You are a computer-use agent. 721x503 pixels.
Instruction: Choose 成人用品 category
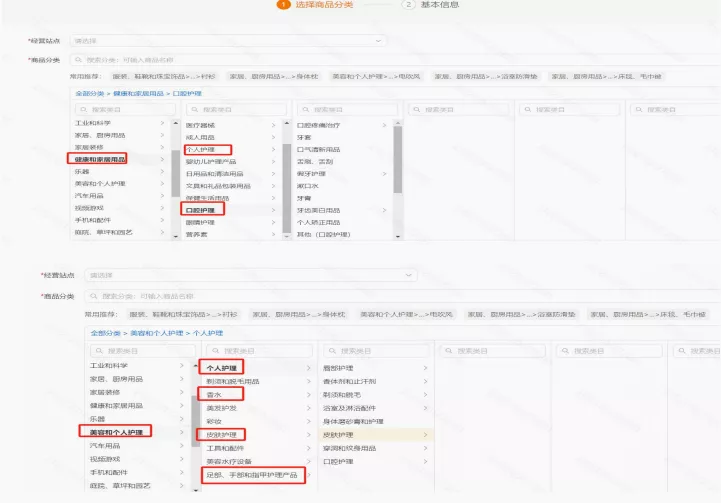pos(200,137)
